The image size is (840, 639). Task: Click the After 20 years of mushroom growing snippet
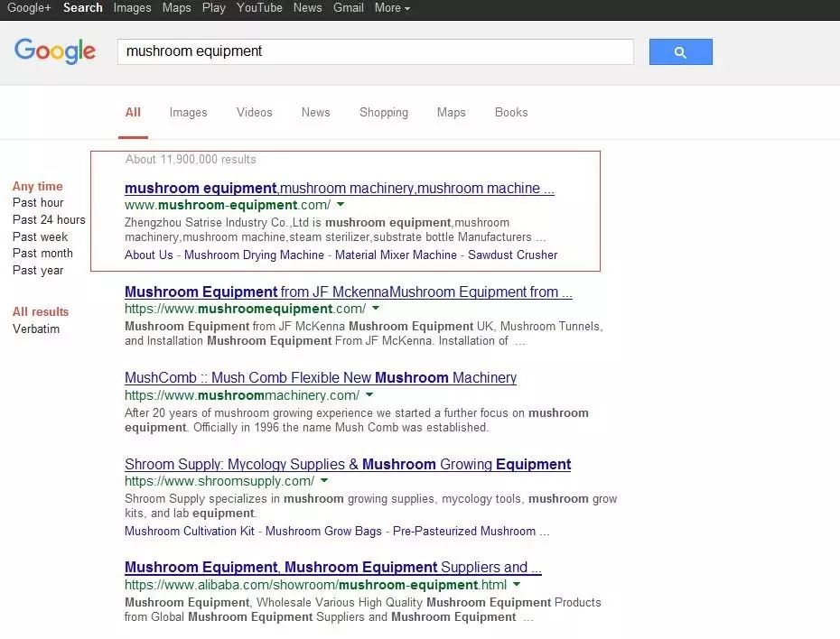point(356,420)
